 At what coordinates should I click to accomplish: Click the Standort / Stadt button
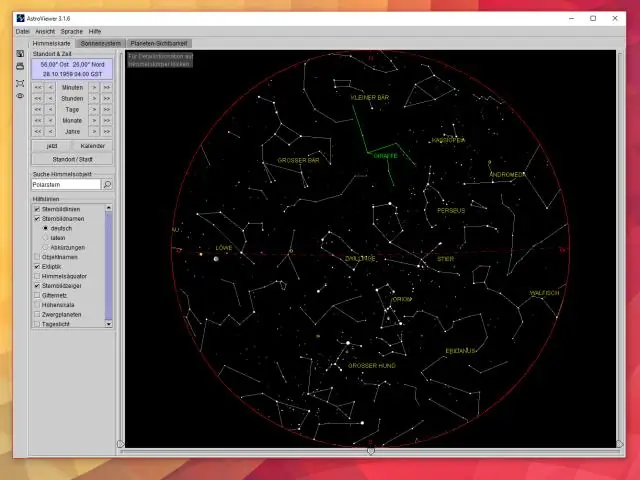[x=72, y=159]
